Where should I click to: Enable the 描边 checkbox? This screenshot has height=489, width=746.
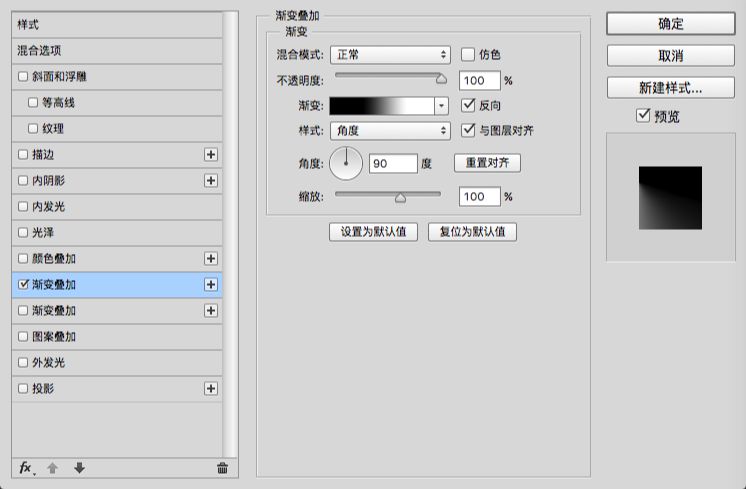click(x=23, y=155)
